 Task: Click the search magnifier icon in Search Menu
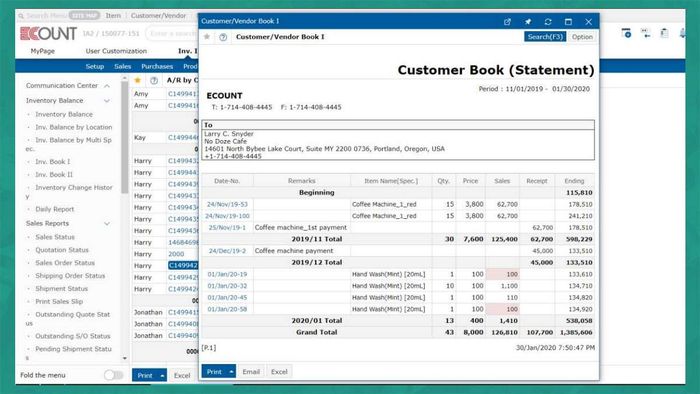tap(21, 16)
